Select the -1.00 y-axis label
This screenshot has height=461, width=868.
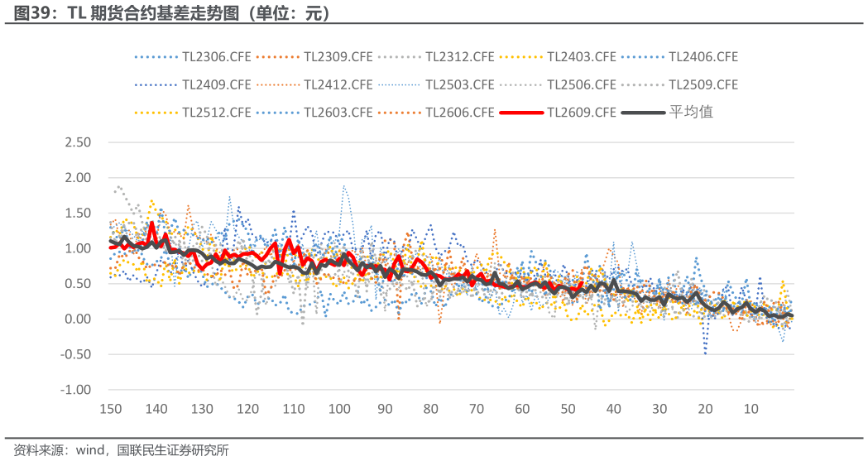(x=75, y=390)
